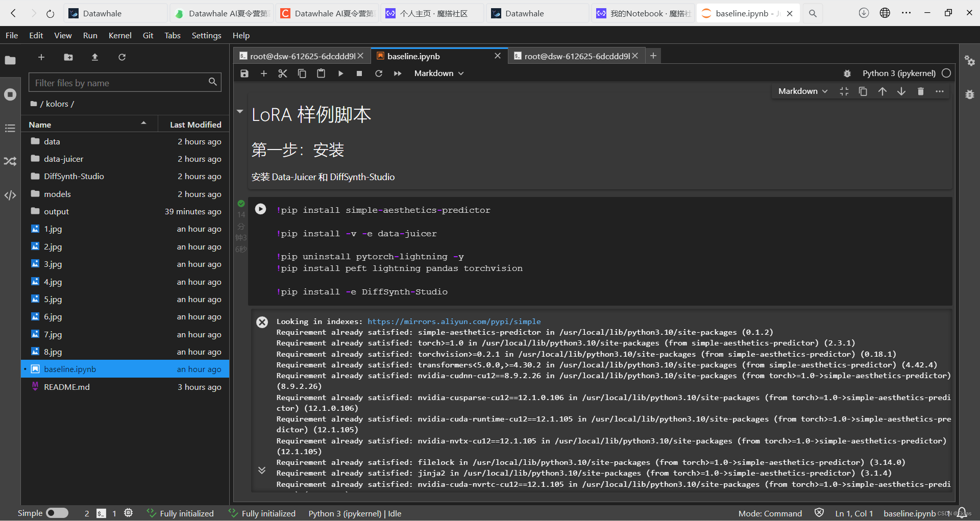Open the table of contents panel

[x=10, y=128]
